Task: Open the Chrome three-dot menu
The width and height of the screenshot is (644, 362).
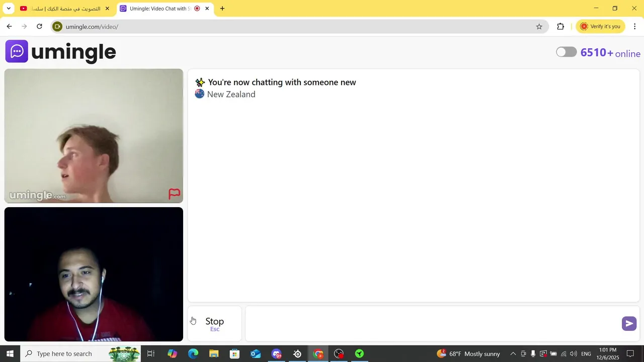Action: click(x=634, y=27)
